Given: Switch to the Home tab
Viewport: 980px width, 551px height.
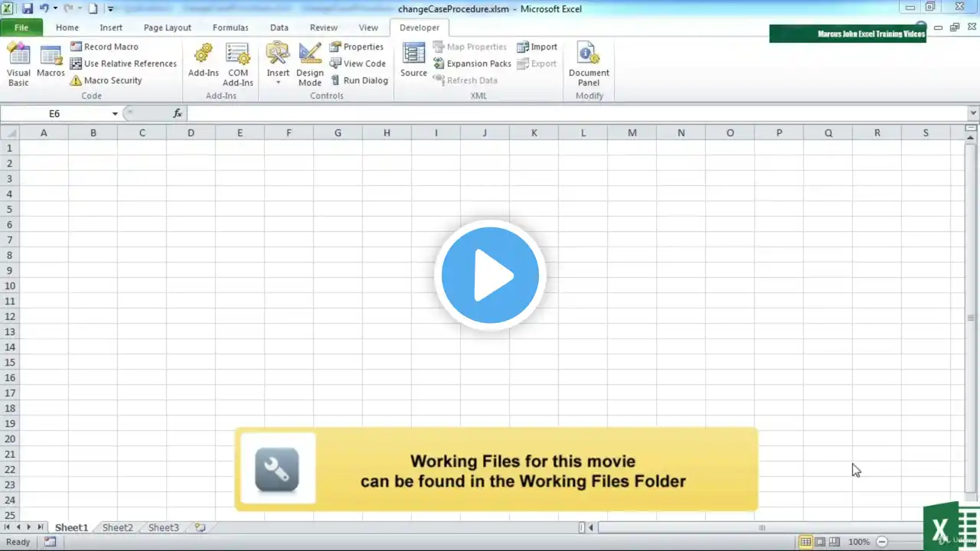Looking at the screenshot, I should 67,28.
